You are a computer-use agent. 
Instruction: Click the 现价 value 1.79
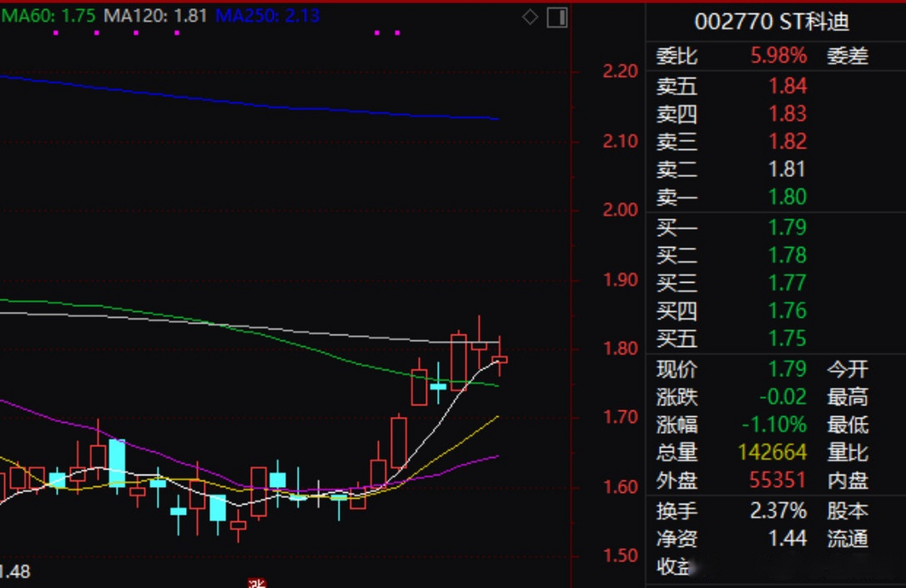tap(788, 369)
